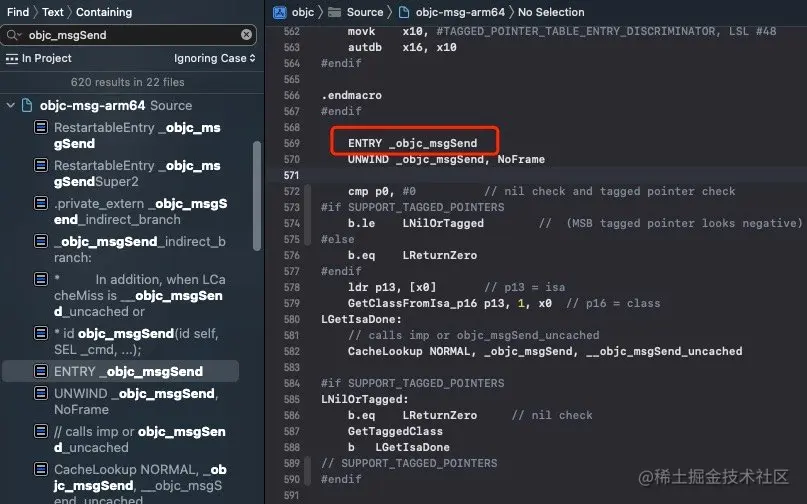
Task: Select result id objc_msgSend(id self, SEL _cmd
Action: (136, 341)
